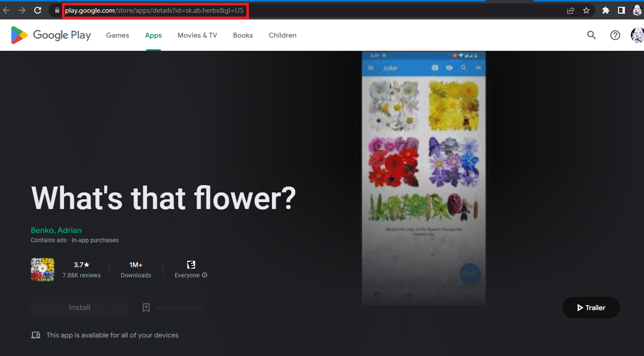Click the Google account avatar in Play header
Screen dimensions: 644x356
[x=638, y=35]
